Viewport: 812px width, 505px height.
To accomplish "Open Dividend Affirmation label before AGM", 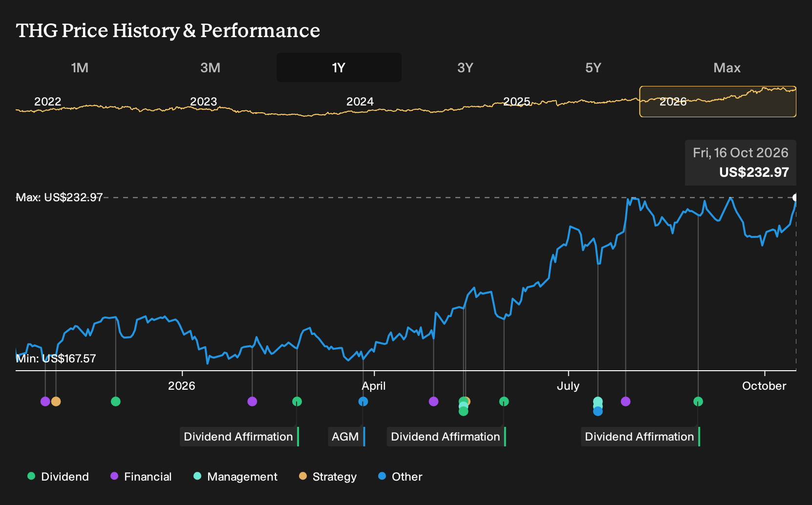I will coord(239,437).
